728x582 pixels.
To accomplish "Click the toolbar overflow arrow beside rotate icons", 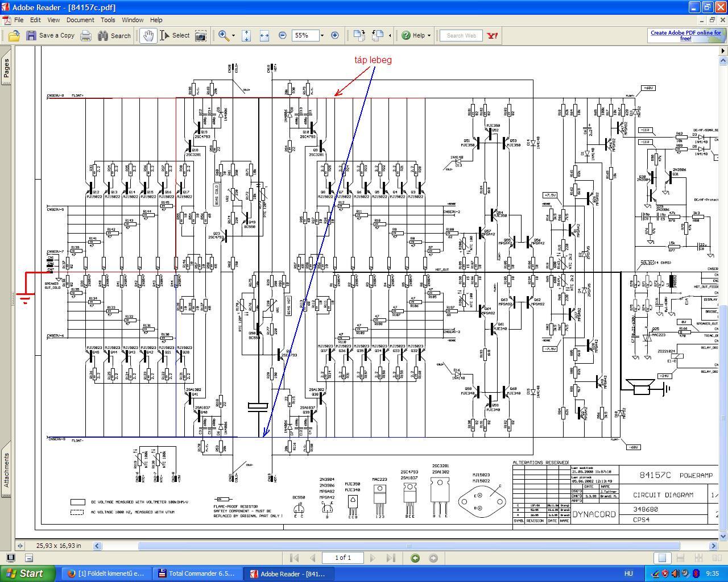I will [390, 35].
